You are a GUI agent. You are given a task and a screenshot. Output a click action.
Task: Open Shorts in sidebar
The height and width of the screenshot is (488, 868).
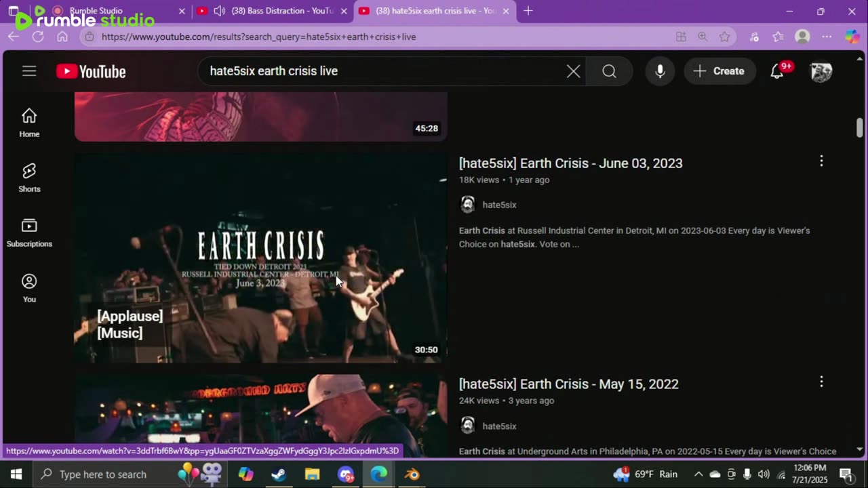coord(29,178)
